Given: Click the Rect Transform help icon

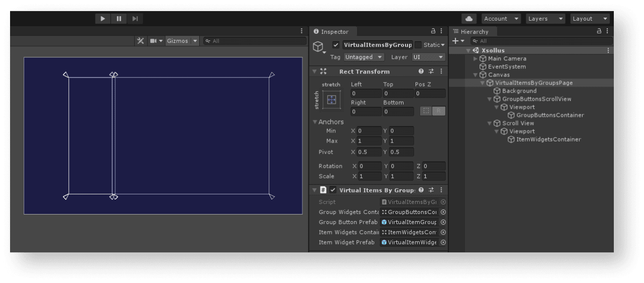Looking at the screenshot, I should (x=421, y=72).
